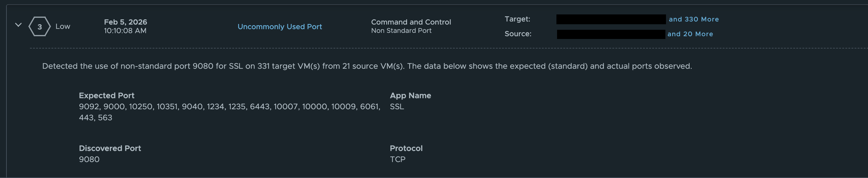Image resolution: width=868 pixels, height=178 pixels.
Task: Click the App Name heading
Action: pyautogui.click(x=410, y=95)
